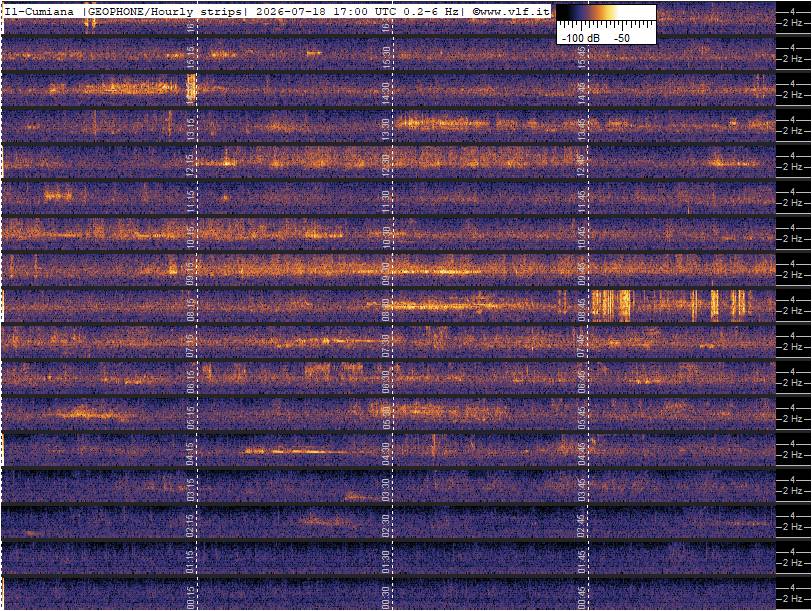This screenshot has width=812, height=611.
Task: Click the 10:15 time marker
Action: click(x=190, y=238)
